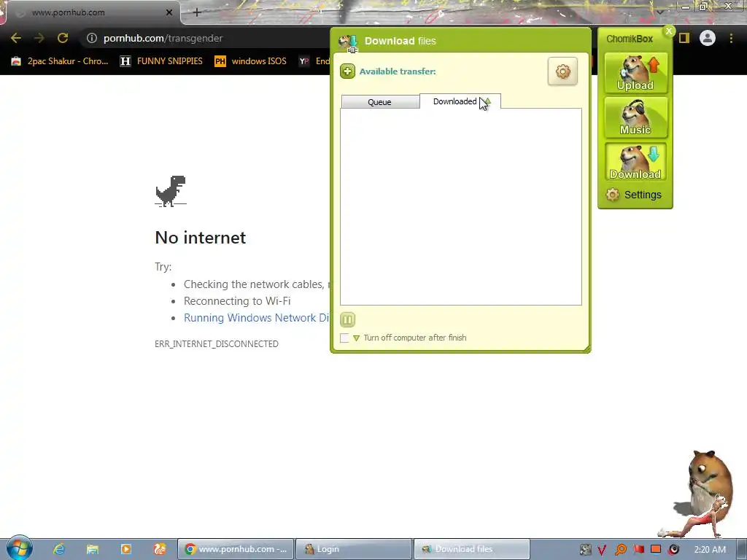
Task: Open the 2pac Shakur bookmark
Action: (x=60, y=61)
